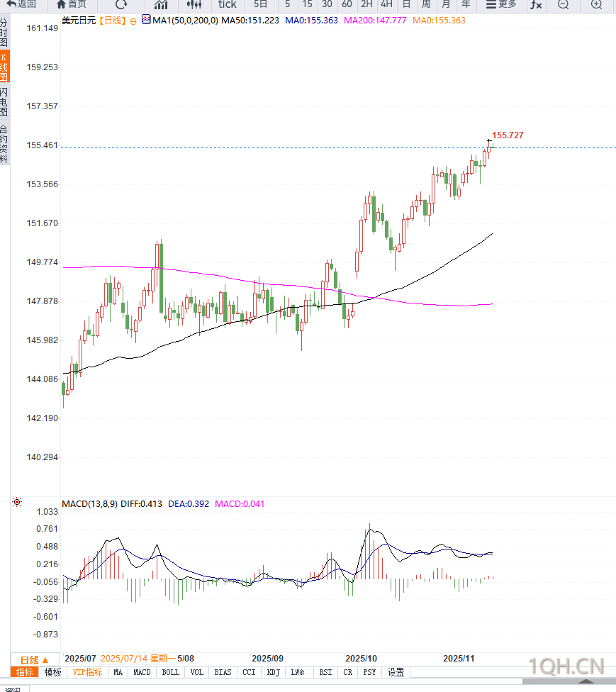Viewport: 616px width, 692px height.
Task: Select the 周 weekly timeframe
Action: click(x=426, y=4)
